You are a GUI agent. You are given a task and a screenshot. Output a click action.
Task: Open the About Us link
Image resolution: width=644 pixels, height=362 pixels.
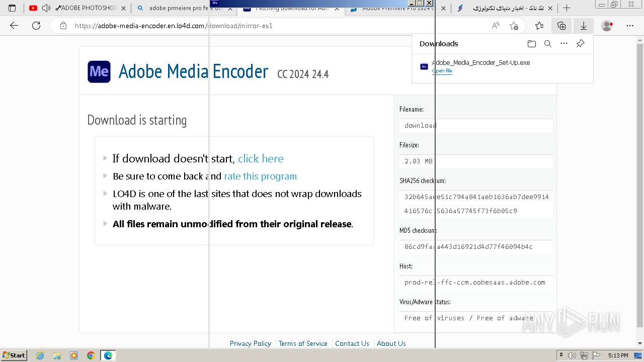391,343
